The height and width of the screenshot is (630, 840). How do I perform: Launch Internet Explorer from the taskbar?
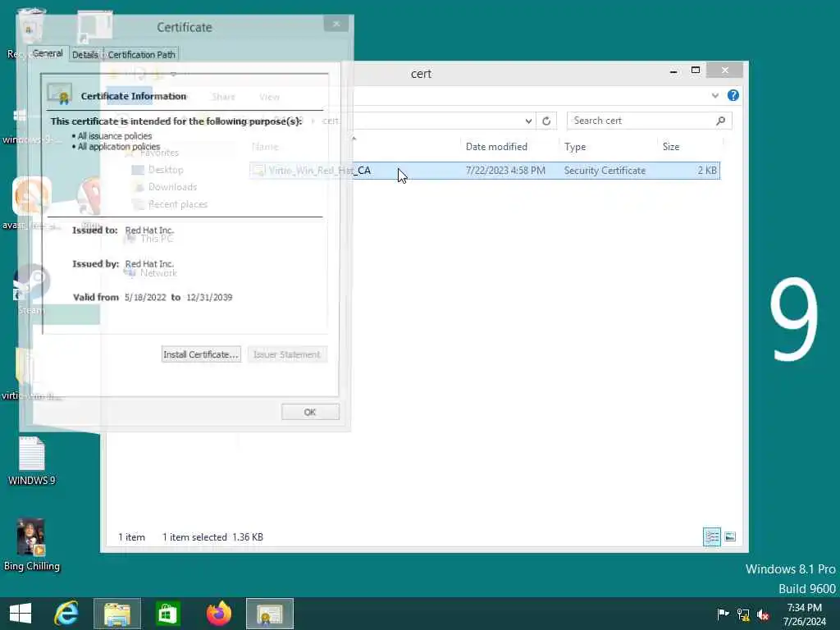click(66, 614)
